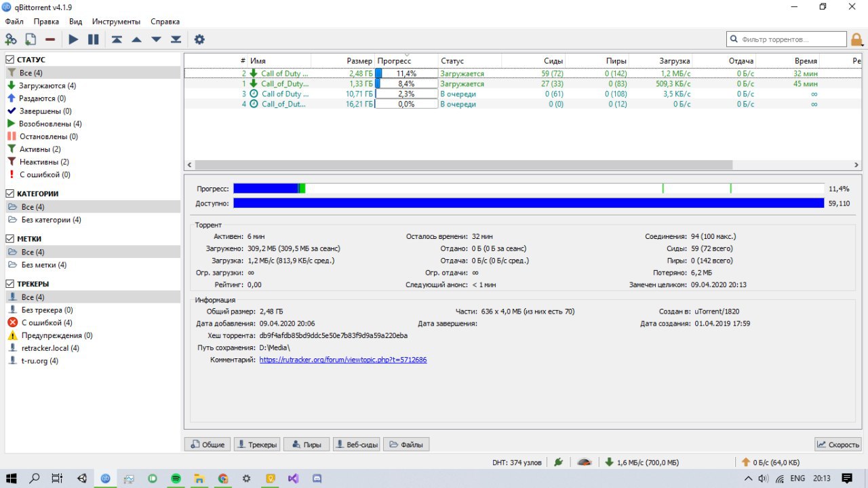Viewport: 868px width, 488px height.
Task: Toggle the СТАТУС section checkbox
Action: (10, 60)
